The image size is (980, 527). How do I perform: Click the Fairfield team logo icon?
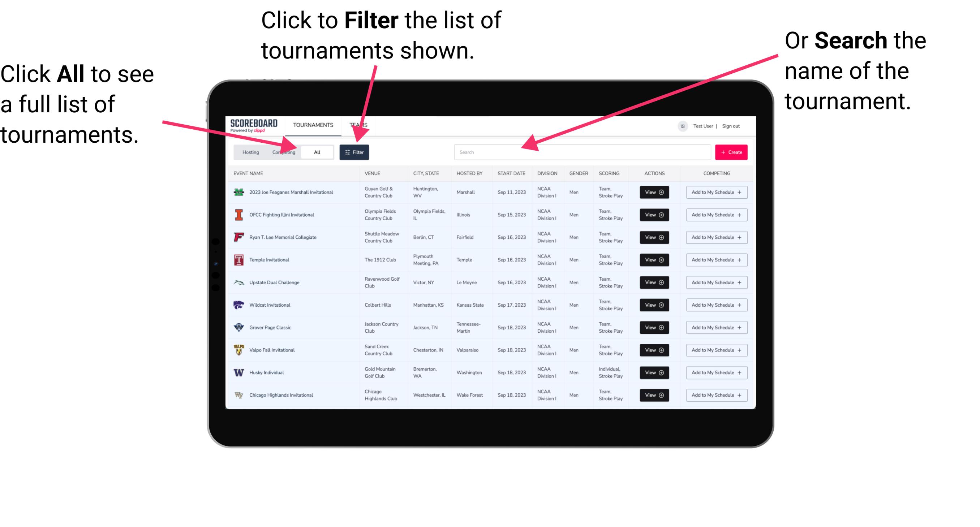pos(239,237)
